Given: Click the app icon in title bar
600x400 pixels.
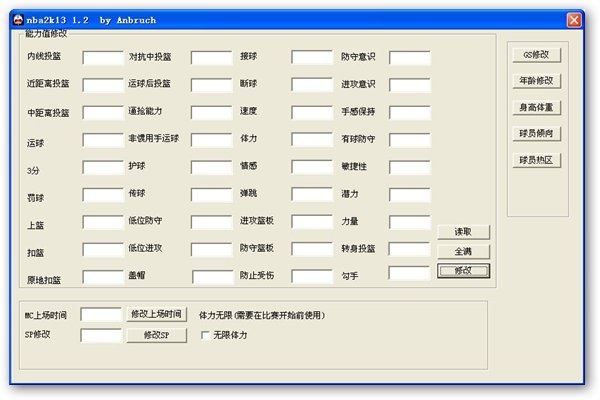Looking at the screenshot, I should [18, 20].
